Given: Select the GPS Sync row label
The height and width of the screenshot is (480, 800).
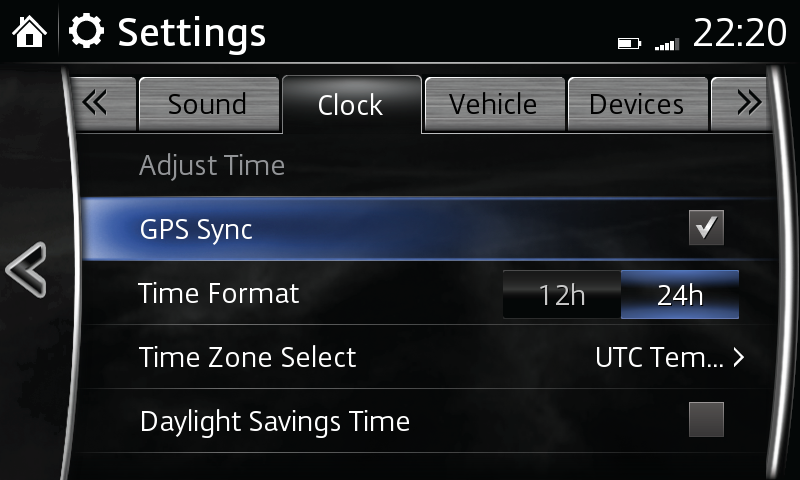Looking at the screenshot, I should [x=196, y=229].
